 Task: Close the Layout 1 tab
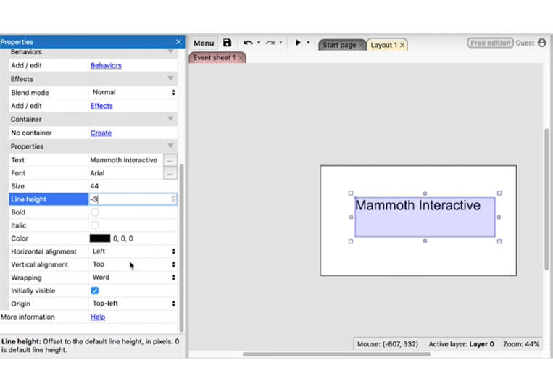tap(402, 45)
